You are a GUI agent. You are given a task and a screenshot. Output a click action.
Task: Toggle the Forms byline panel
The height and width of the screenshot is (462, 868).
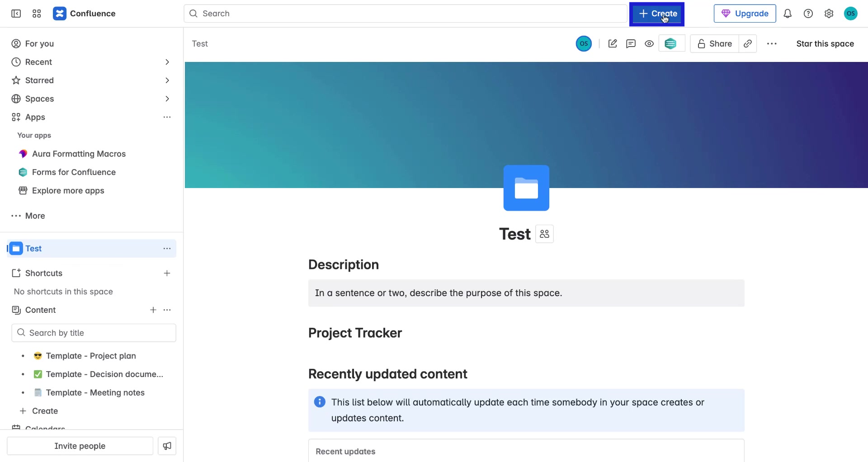[x=672, y=43]
